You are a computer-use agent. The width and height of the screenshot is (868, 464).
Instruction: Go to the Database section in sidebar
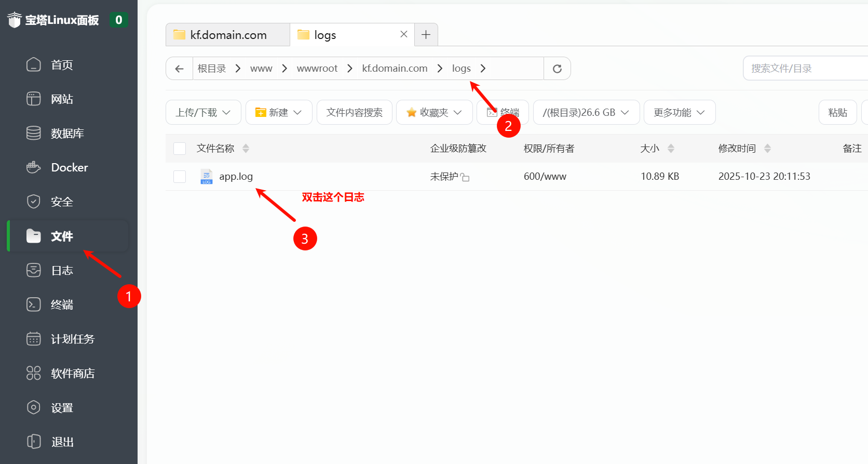66,134
